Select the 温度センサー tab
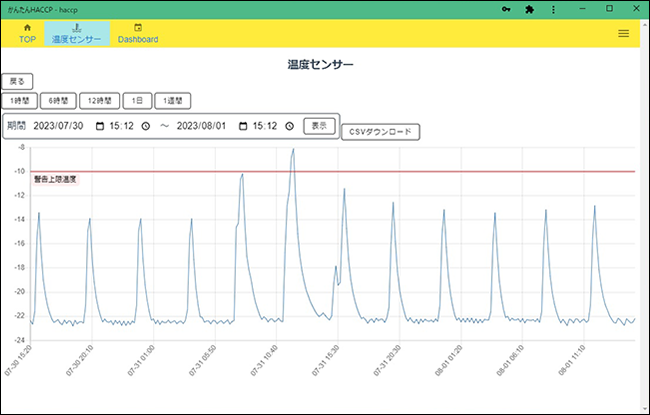The height and width of the screenshot is (415, 650). 77,34
